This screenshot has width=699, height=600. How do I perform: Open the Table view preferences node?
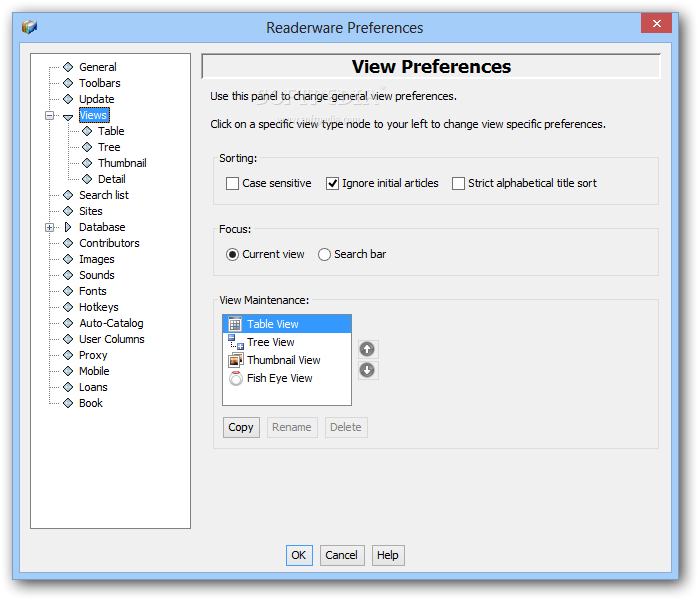(x=111, y=131)
